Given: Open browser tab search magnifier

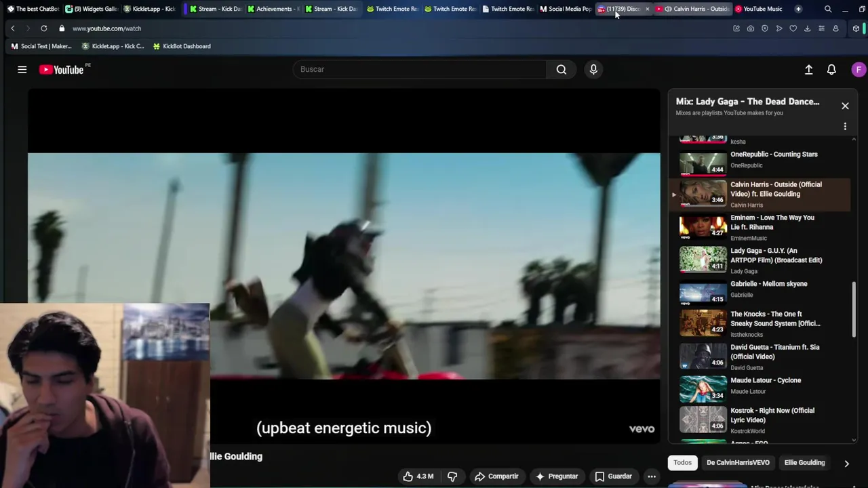Looking at the screenshot, I should tap(828, 9).
